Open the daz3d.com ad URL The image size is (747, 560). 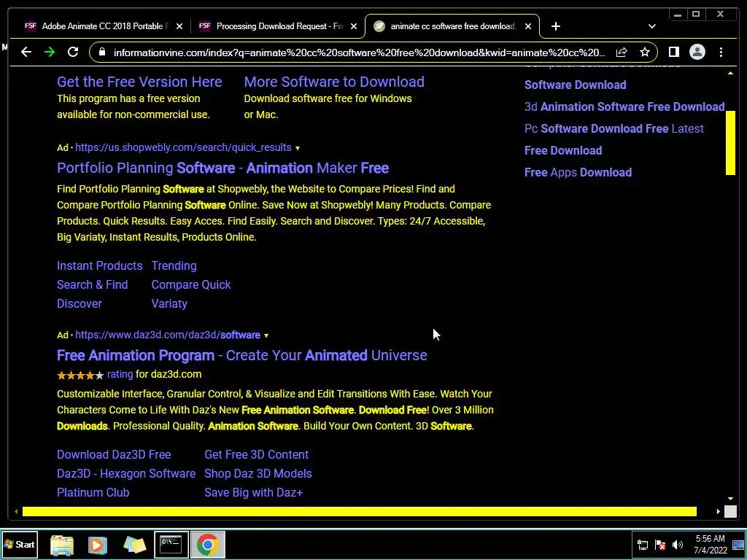coord(168,335)
